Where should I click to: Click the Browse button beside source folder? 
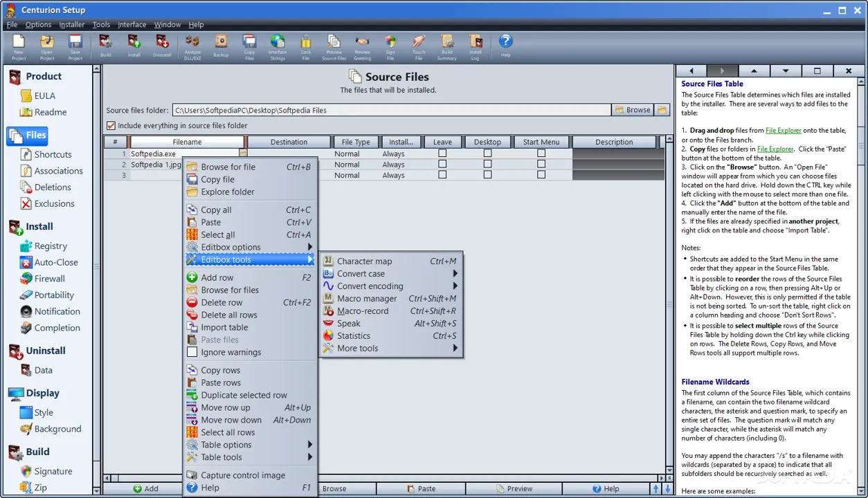tap(632, 110)
